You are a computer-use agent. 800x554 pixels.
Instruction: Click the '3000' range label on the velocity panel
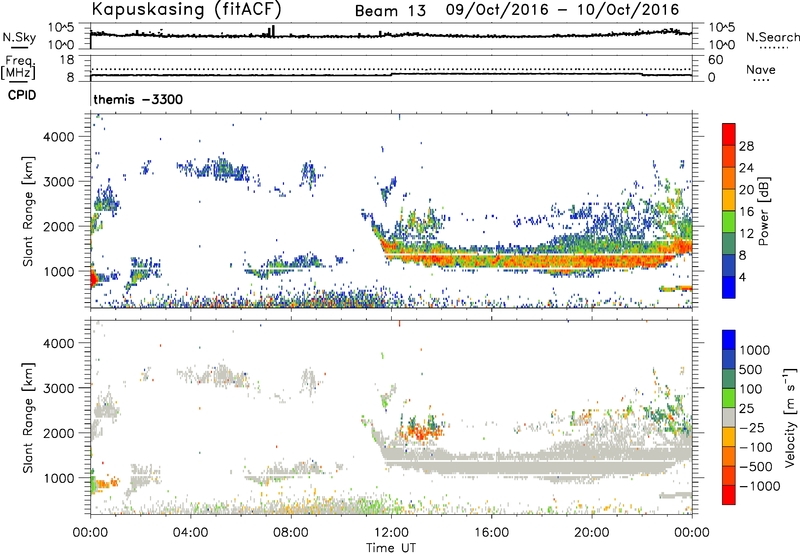pos(58,388)
